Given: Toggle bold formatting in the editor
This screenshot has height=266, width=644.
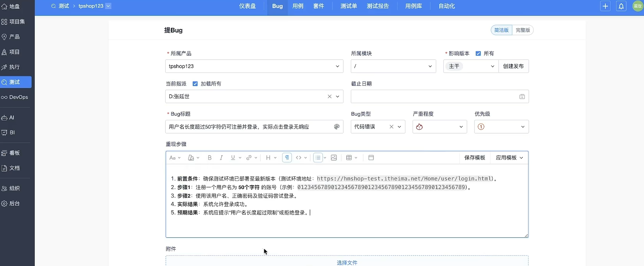Looking at the screenshot, I should tap(210, 158).
